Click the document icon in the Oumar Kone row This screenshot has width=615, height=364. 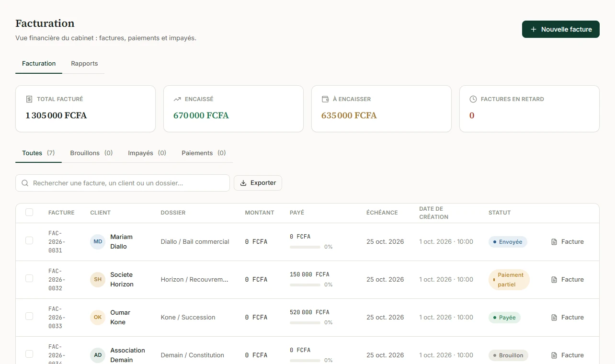point(554,318)
